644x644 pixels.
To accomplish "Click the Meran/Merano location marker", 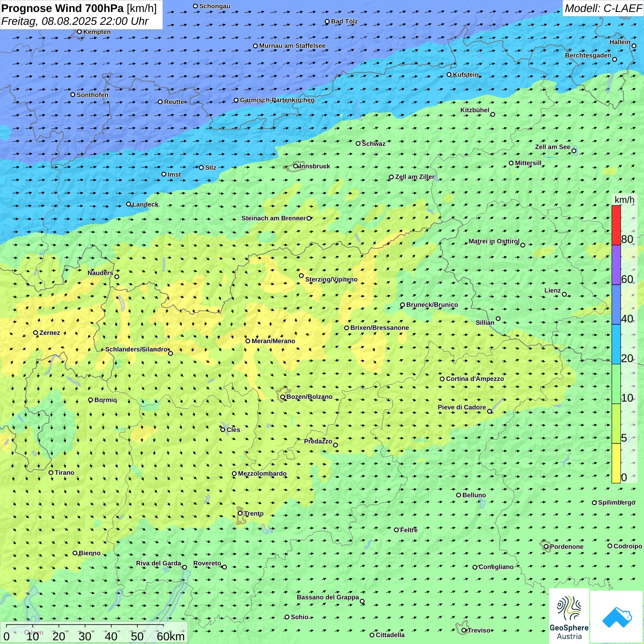I will click(x=248, y=341).
